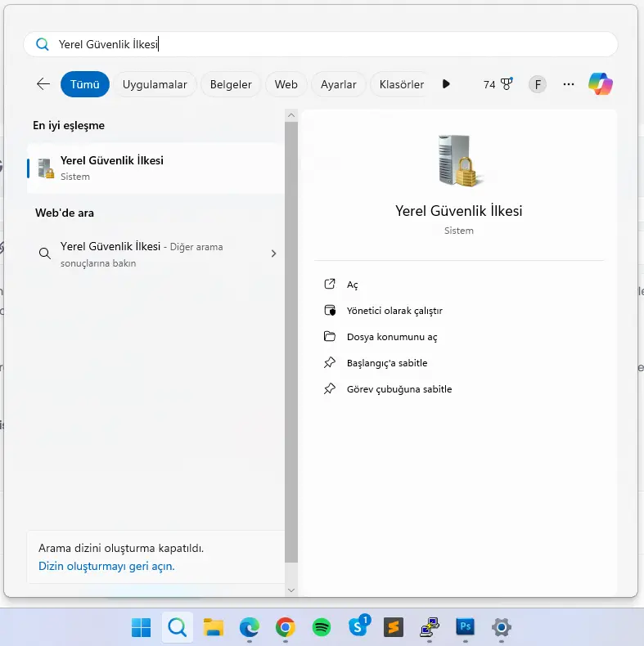Click magnifier icon beside web search result
This screenshot has width=644, height=646.
tap(44, 253)
